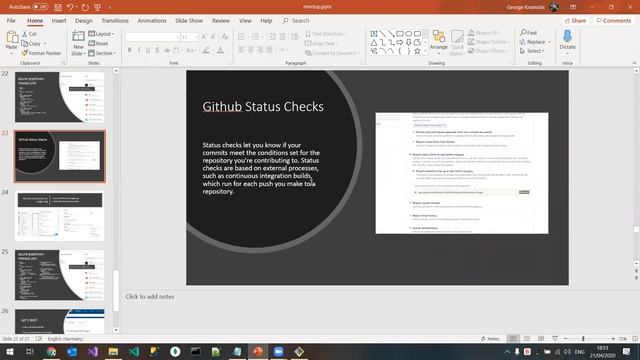This screenshot has height=360, width=640.
Task: Open the Select dropdown
Action: [x=532, y=51]
